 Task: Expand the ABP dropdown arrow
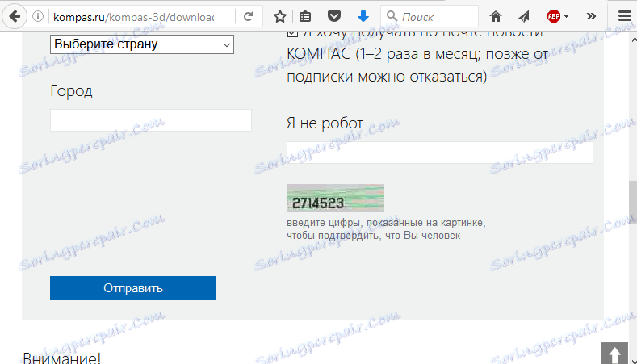click(x=566, y=17)
